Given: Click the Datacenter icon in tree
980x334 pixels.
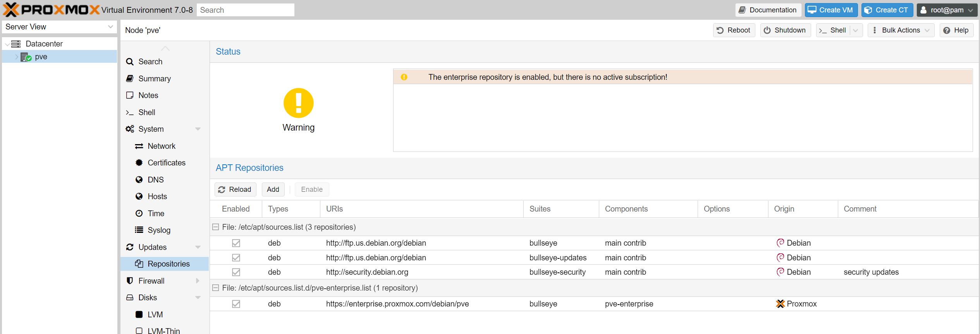Looking at the screenshot, I should pos(16,44).
